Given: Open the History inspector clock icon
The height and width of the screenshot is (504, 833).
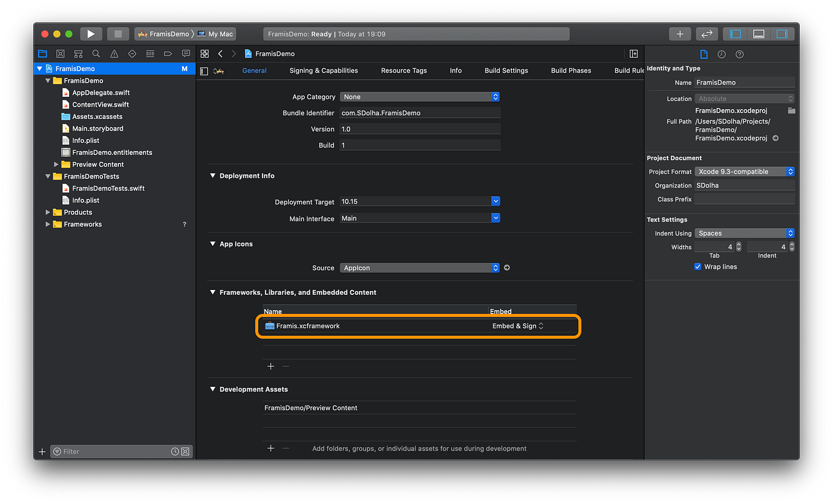Looking at the screenshot, I should click(721, 55).
